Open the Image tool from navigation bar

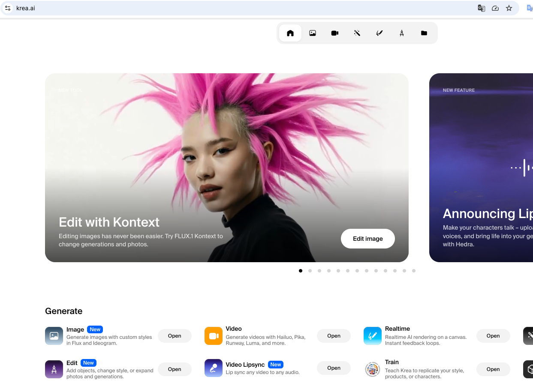(313, 33)
